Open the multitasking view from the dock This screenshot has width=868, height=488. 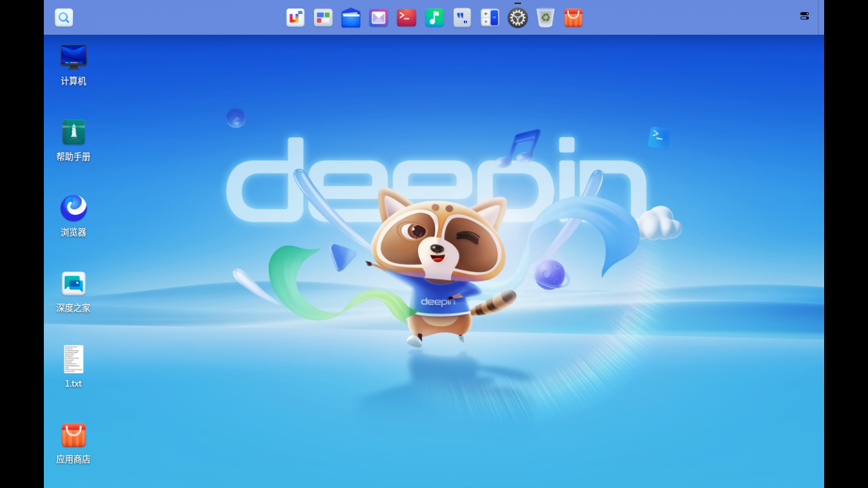point(323,17)
